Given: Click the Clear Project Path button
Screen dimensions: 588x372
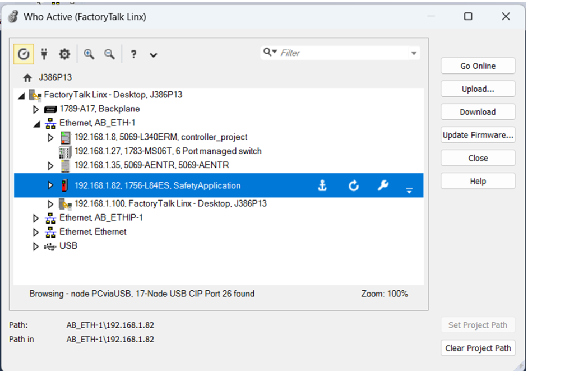Looking at the screenshot, I should click(478, 348).
